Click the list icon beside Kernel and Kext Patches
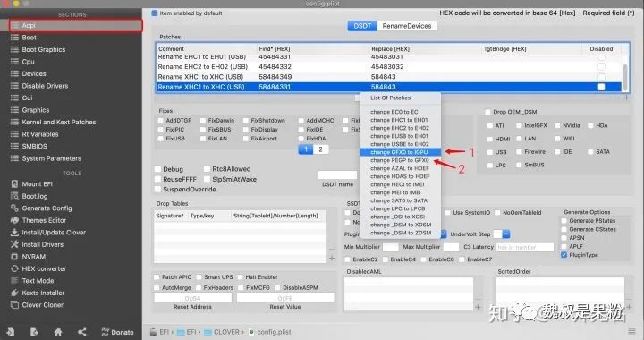The height and width of the screenshot is (340, 644). click(x=14, y=122)
